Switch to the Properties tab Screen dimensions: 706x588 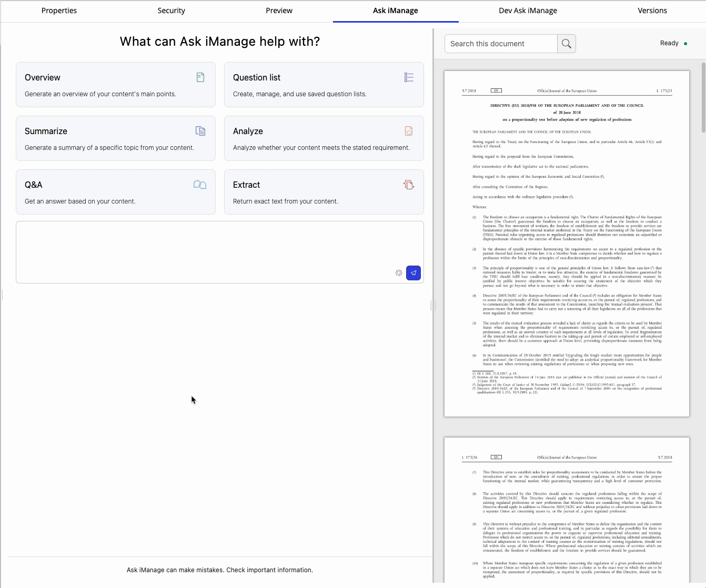click(x=59, y=11)
